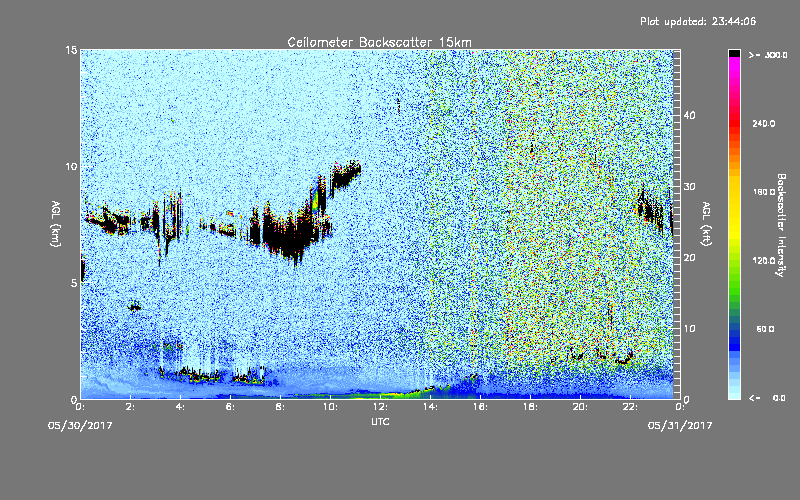Click the rising cloud streak near 10 km at 11 UTC
The image size is (800, 500).
[345, 175]
